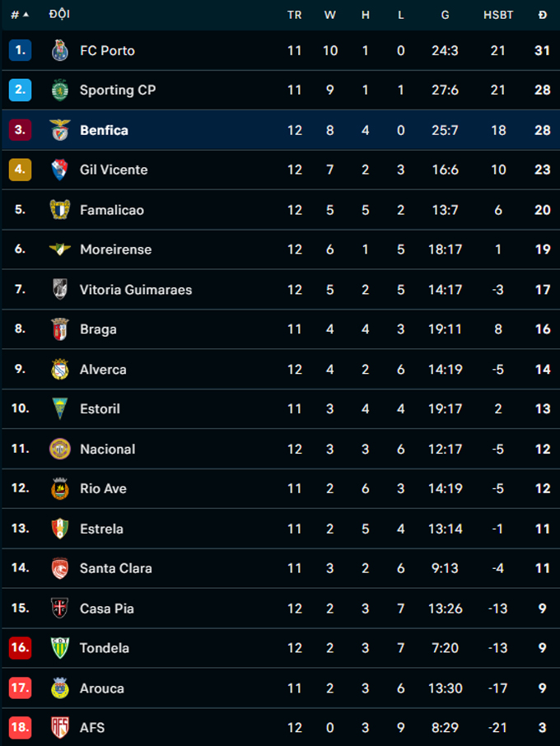Open the Estoril team name link

click(100, 409)
